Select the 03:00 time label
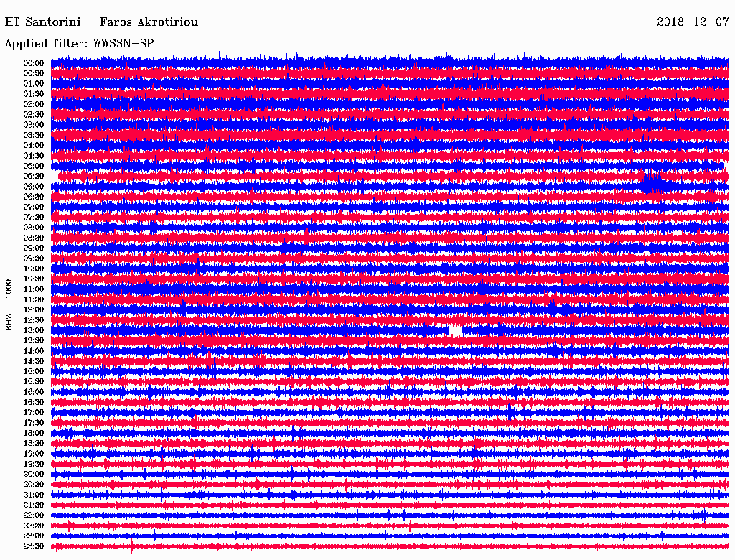This screenshot has height=560, width=735. [x=34, y=125]
